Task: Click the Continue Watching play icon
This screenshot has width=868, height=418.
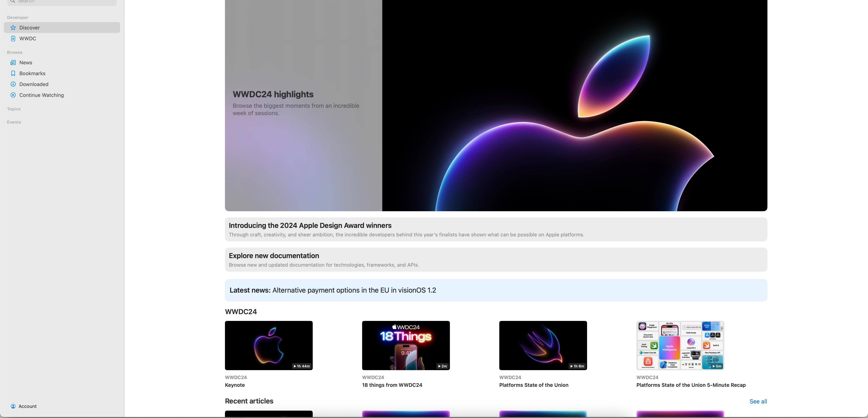Action: coord(13,95)
